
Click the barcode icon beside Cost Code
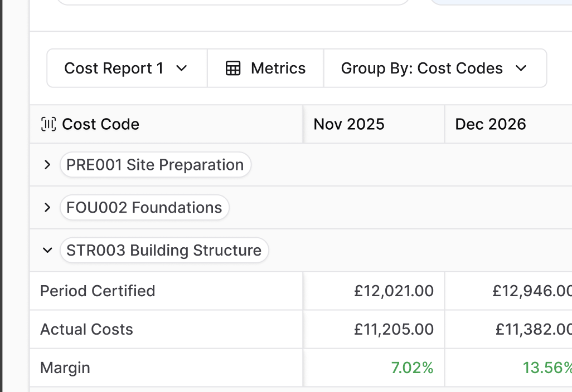tap(49, 124)
